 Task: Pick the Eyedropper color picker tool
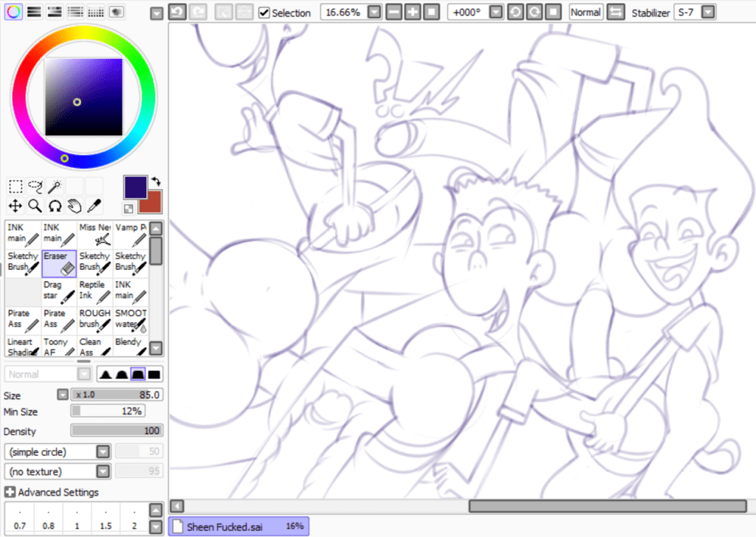[x=94, y=206]
